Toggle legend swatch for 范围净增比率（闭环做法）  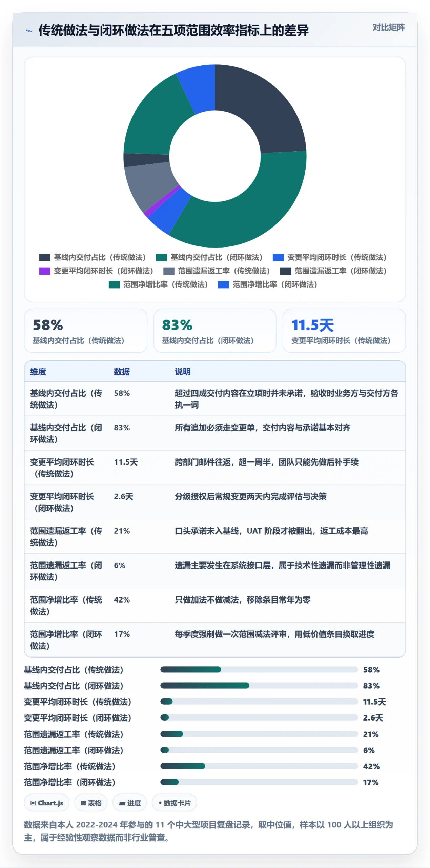pyautogui.click(x=223, y=284)
